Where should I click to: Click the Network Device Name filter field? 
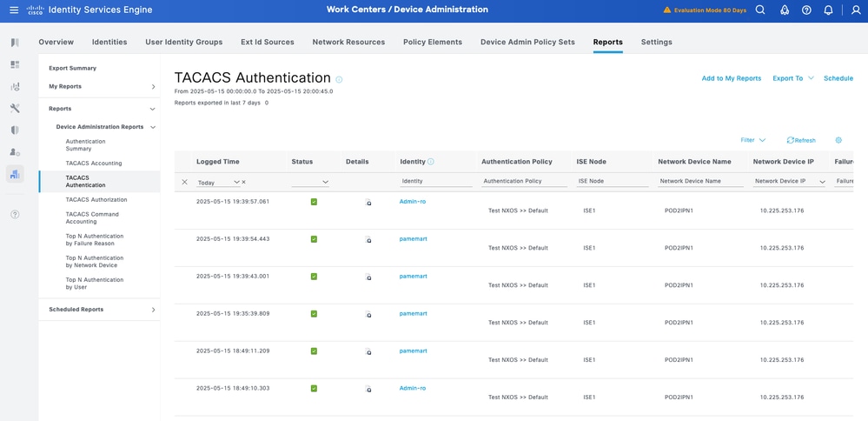[701, 181]
